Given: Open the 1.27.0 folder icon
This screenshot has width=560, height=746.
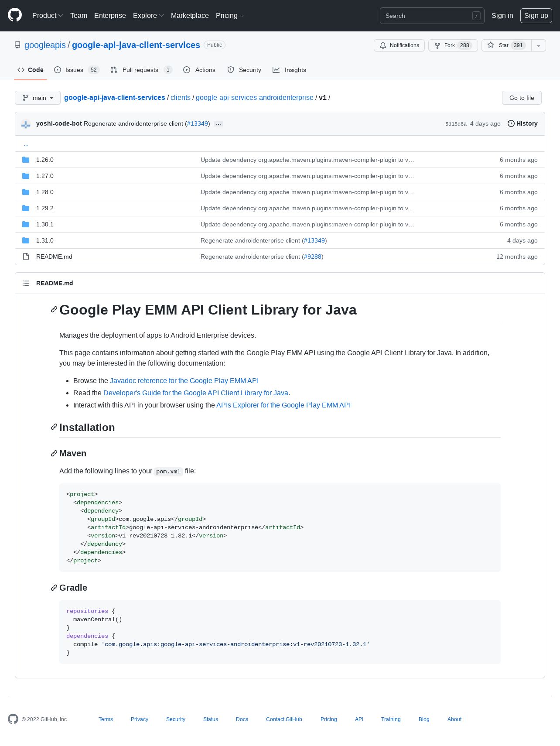Looking at the screenshot, I should coord(26,176).
